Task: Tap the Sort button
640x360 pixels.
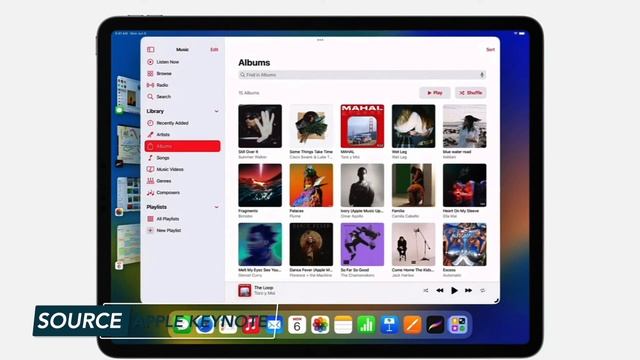Action: tap(490, 49)
